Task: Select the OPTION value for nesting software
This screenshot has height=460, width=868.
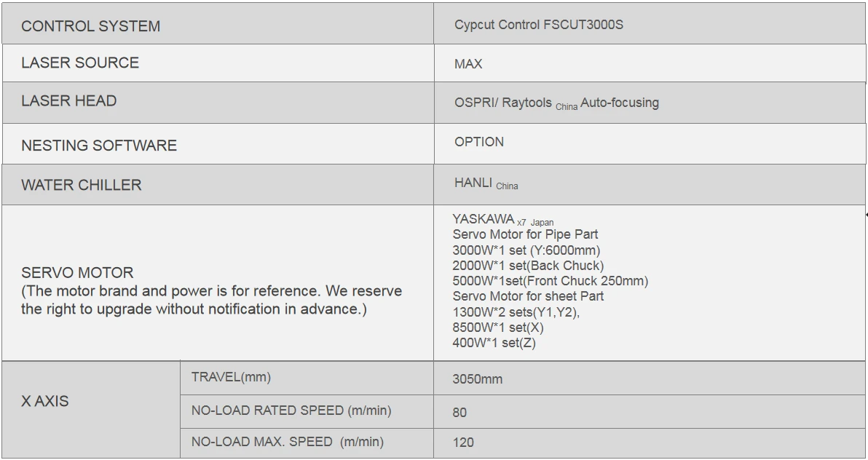Action: pos(479,142)
